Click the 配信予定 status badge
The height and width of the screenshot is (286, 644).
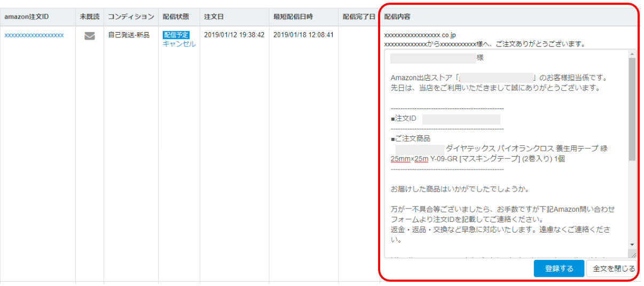click(176, 35)
